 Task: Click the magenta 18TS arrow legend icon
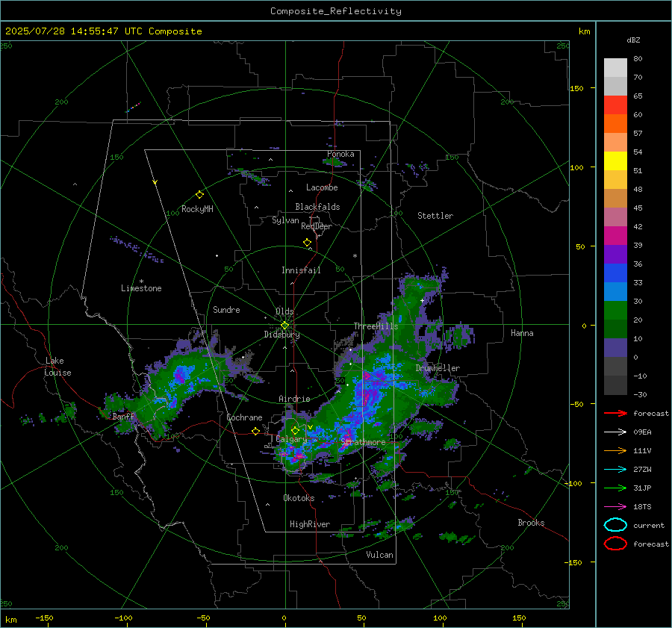[x=615, y=507]
